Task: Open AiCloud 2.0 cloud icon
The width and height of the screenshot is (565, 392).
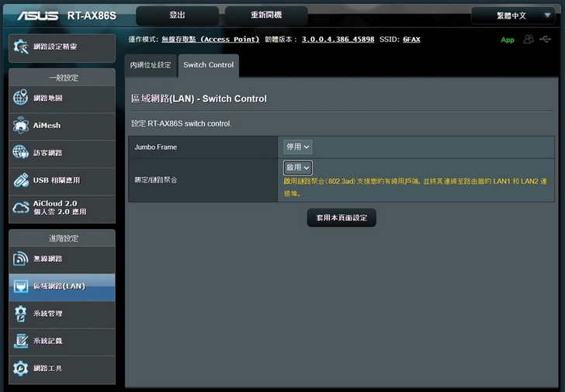Action: click(21, 207)
